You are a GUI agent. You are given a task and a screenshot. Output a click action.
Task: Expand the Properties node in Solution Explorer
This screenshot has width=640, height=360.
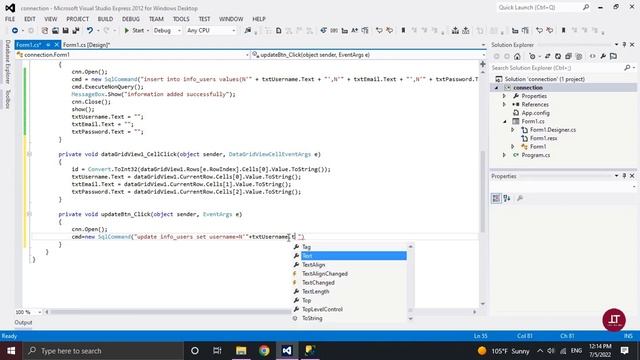pos(504,96)
